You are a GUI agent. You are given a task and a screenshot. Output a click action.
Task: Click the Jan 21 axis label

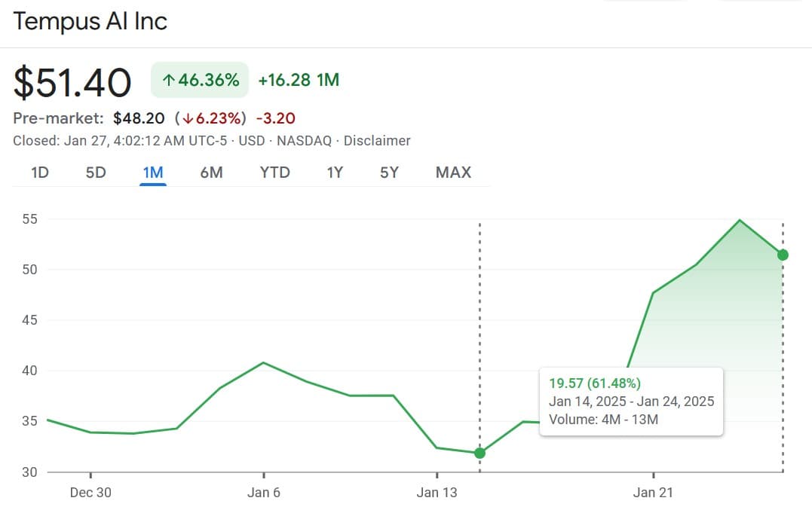coord(652,492)
